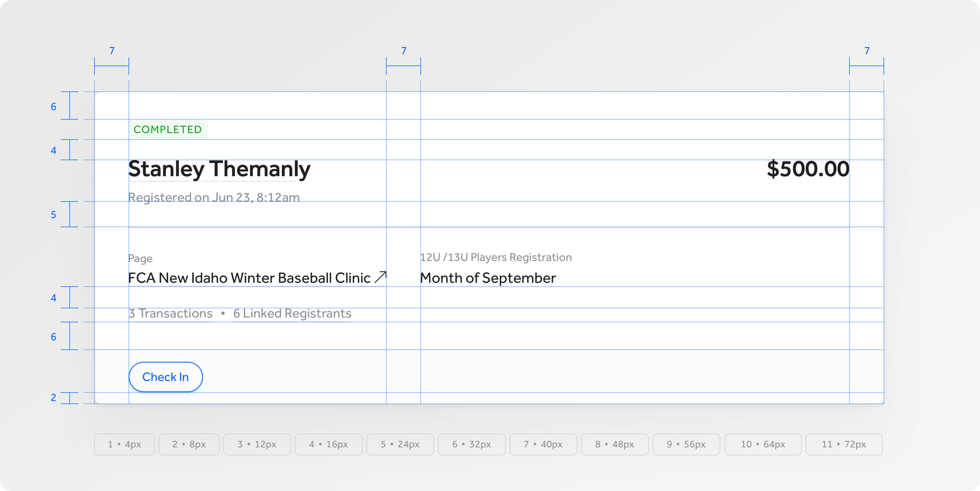Click the Month of September value

pyautogui.click(x=488, y=278)
